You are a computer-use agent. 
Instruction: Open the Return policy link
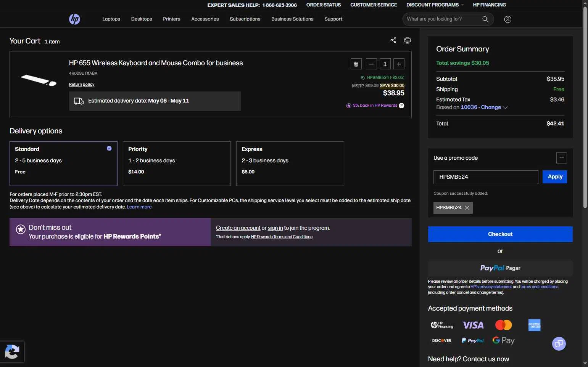[82, 85]
